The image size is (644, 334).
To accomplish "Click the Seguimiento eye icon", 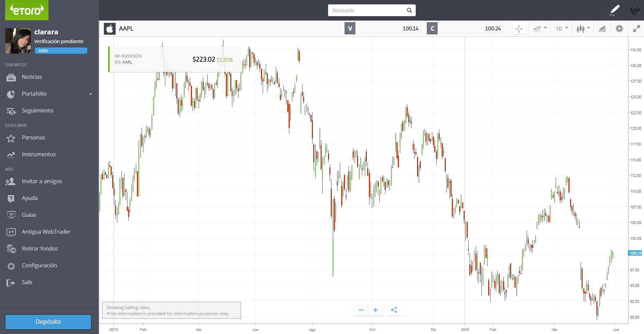I will pos(11,111).
